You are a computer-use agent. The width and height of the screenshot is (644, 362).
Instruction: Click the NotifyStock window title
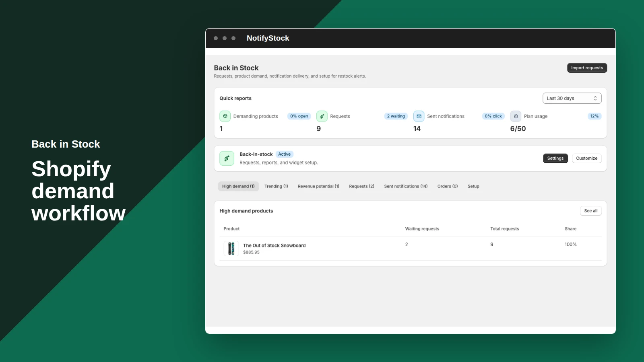268,38
